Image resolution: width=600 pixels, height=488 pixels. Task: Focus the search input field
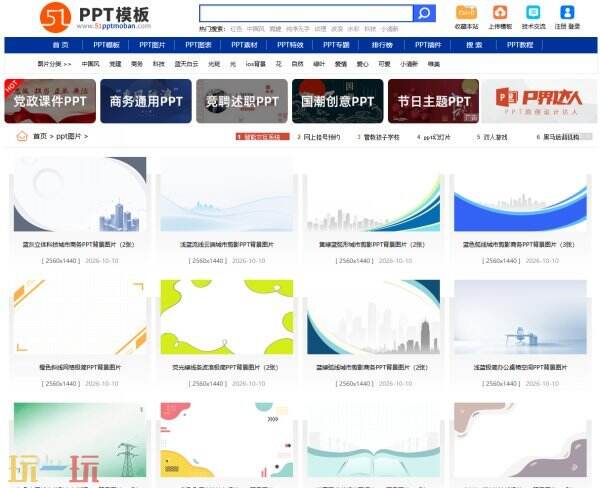tap(306, 13)
